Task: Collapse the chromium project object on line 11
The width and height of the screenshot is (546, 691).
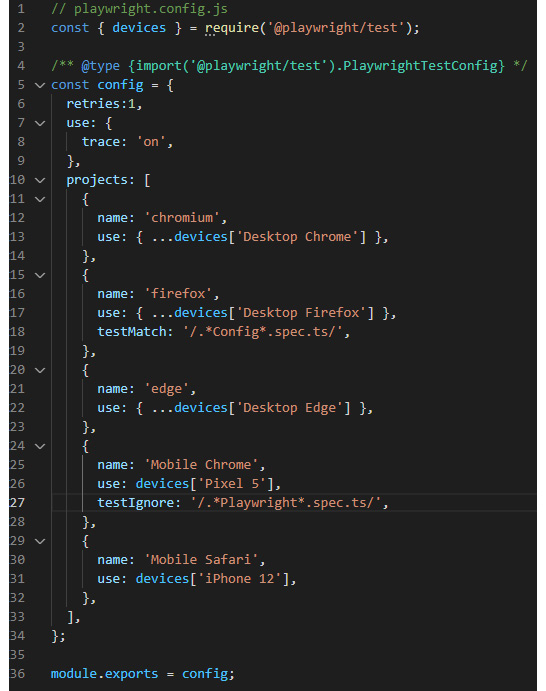Action: pos(40,199)
